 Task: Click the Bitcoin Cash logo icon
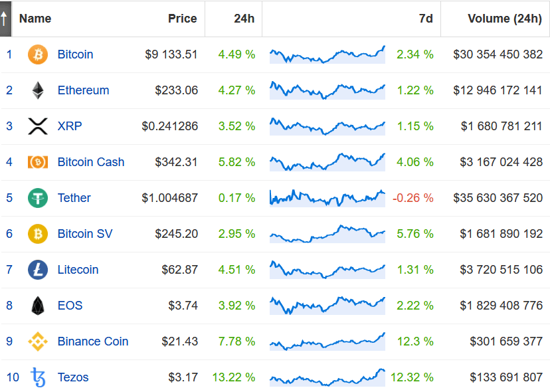[x=38, y=162]
